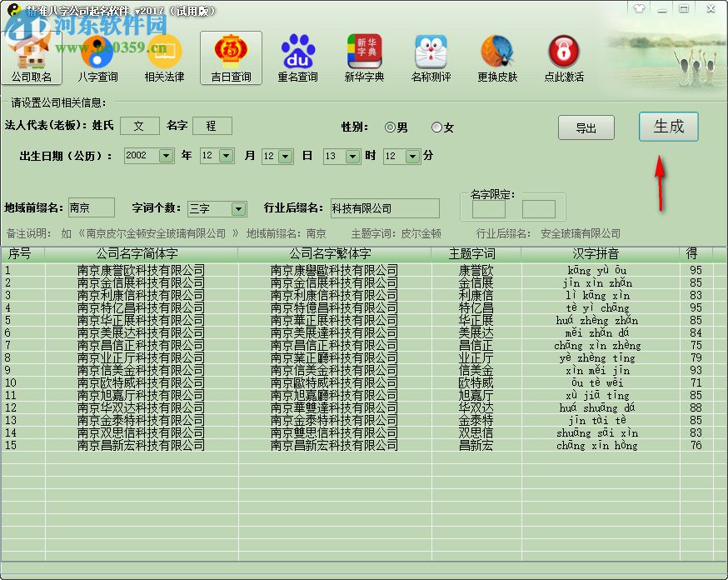Image resolution: width=728 pixels, height=580 pixels.
Task: Launch 重名查询 duplicate name check
Action: click(x=297, y=57)
